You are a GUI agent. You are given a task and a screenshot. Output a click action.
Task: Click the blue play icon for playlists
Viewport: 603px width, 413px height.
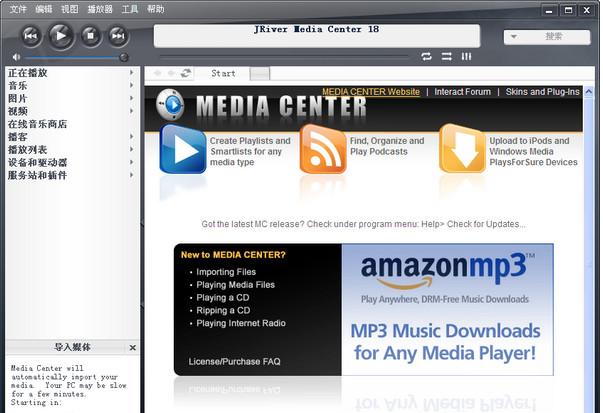click(x=183, y=150)
